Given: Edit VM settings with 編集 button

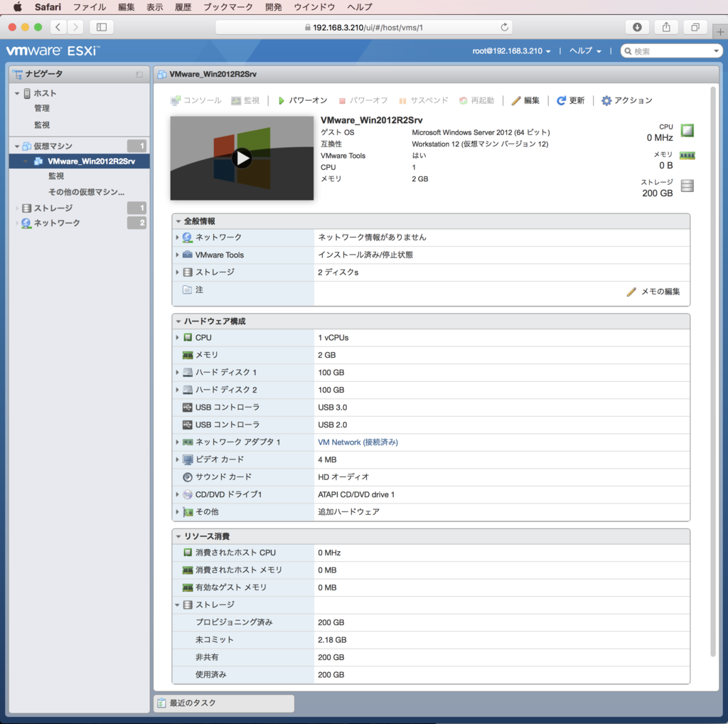Looking at the screenshot, I should pos(525,100).
